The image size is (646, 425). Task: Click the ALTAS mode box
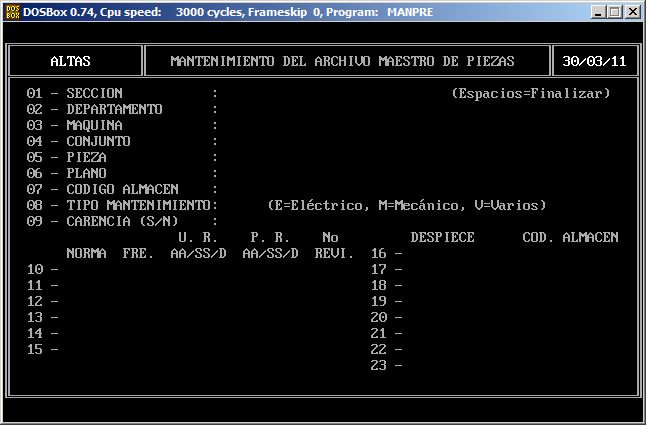pyautogui.click(x=71, y=61)
